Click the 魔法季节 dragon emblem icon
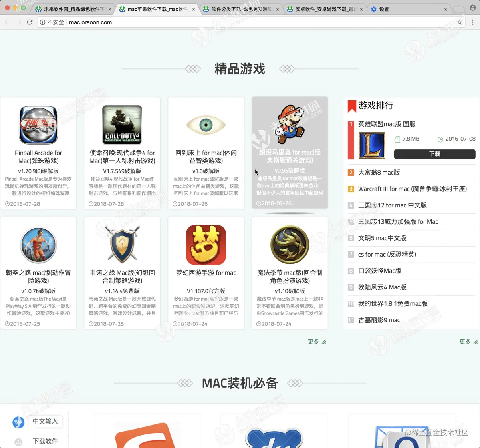Viewport: 480px width, 448px height. point(290,245)
